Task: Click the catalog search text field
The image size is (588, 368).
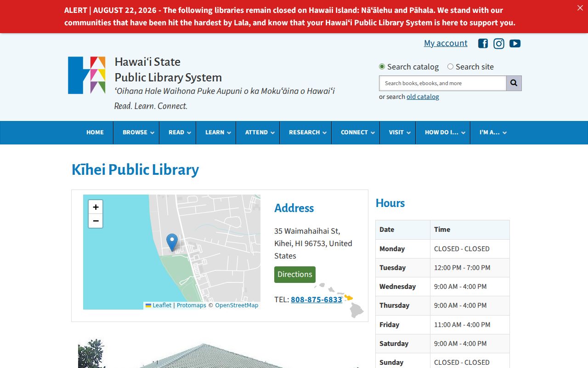Action: [x=443, y=83]
